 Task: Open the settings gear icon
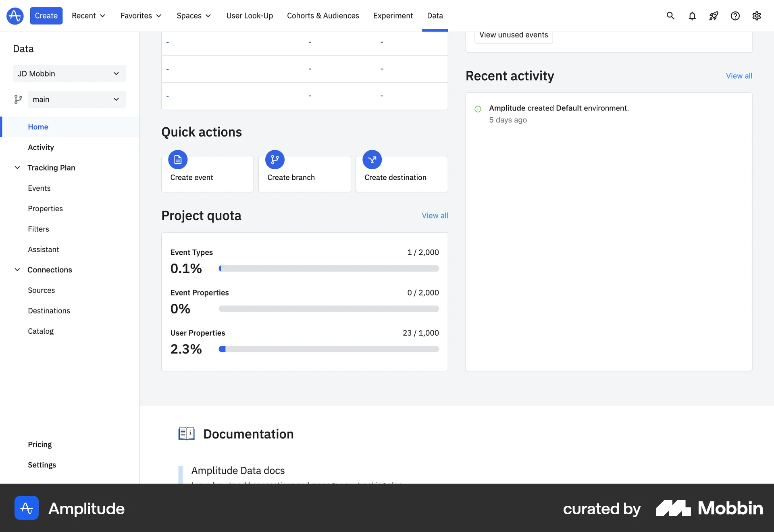click(757, 16)
